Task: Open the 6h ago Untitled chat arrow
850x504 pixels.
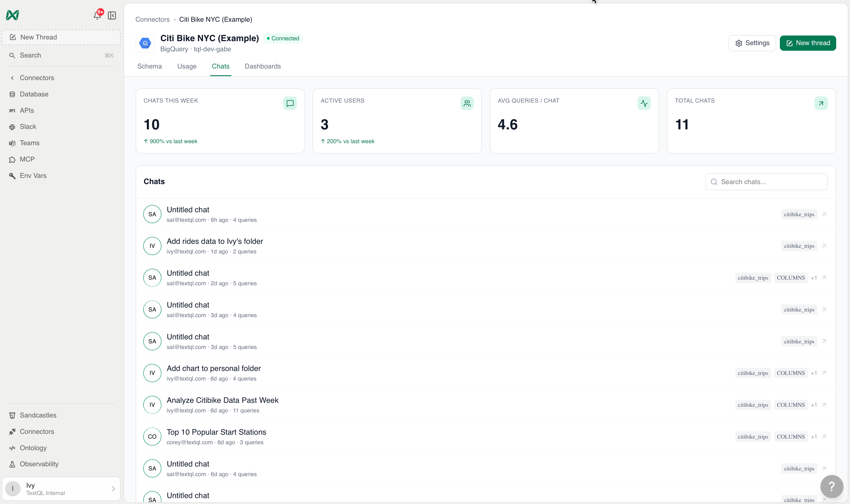Action: [x=824, y=214]
